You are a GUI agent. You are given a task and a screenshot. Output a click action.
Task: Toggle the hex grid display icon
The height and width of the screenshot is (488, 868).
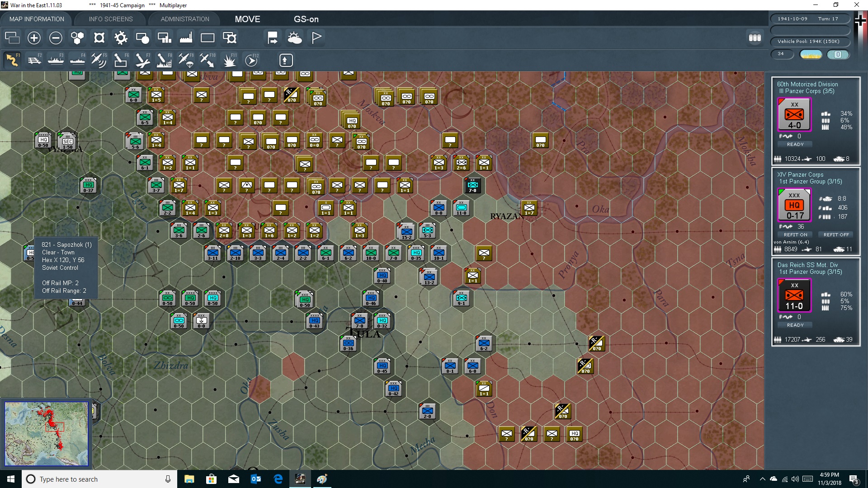(x=77, y=38)
